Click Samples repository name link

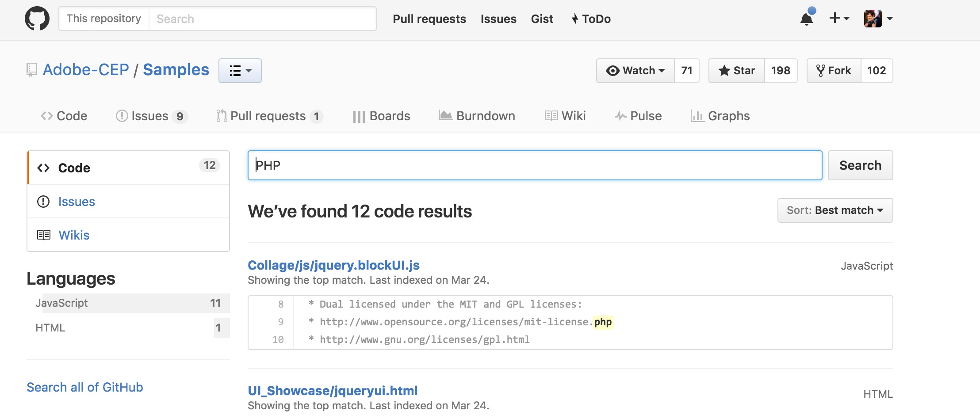click(x=176, y=70)
